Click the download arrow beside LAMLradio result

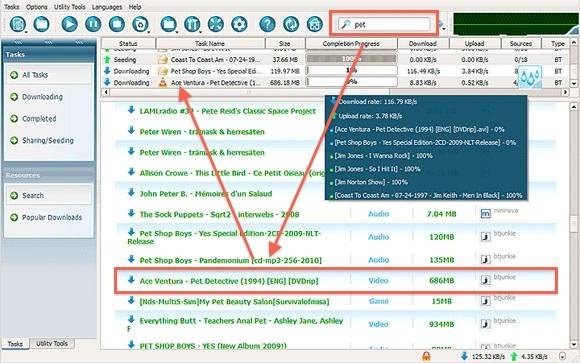pos(131,110)
